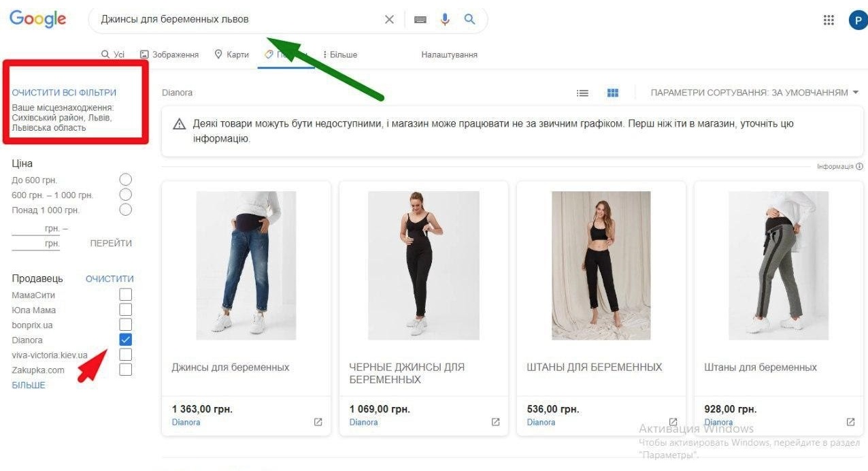Click the on-screen keyboard icon
The width and height of the screenshot is (868, 471).
(420, 19)
